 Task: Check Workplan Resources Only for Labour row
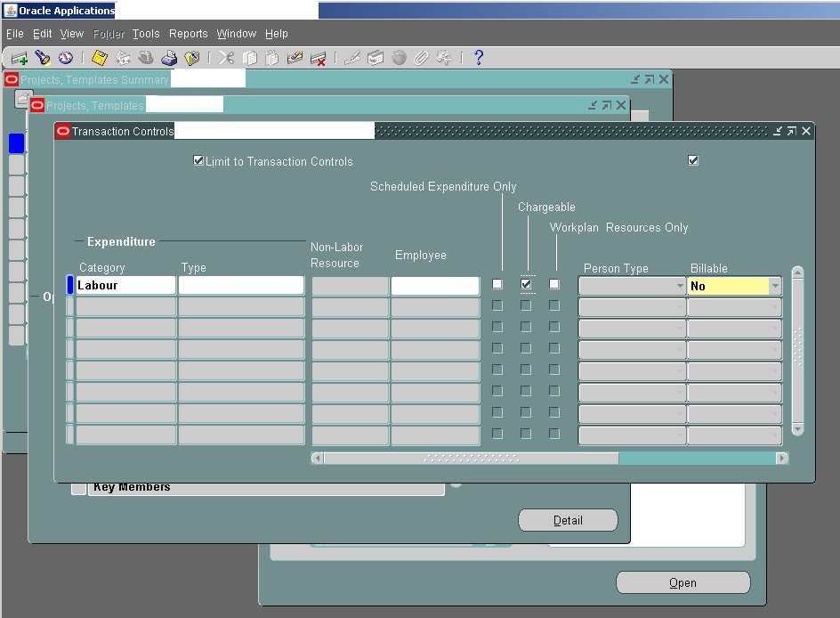click(x=554, y=284)
